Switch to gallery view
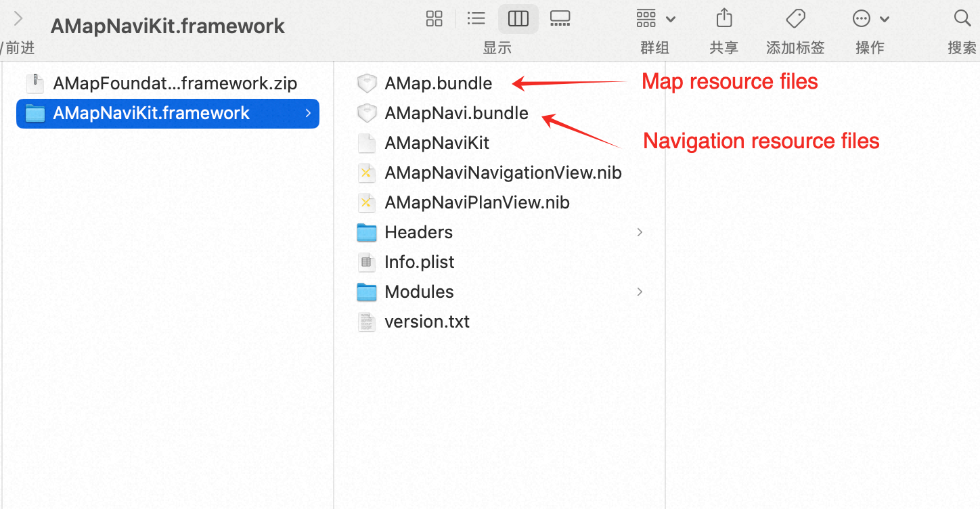Screen dimensions: 980x509 pos(560,18)
